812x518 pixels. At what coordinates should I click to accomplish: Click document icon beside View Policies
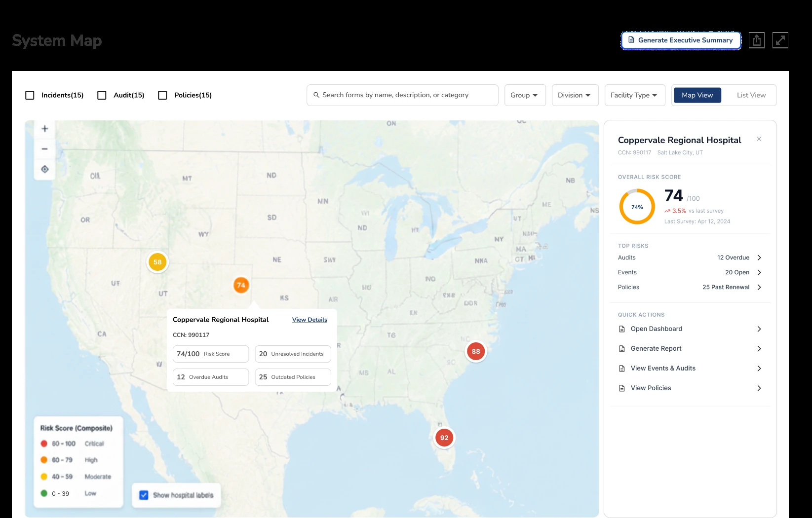coord(622,388)
